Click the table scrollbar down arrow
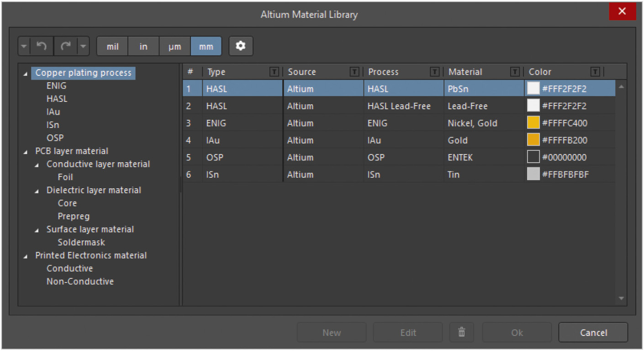This screenshot has height=351, width=644. [x=621, y=298]
